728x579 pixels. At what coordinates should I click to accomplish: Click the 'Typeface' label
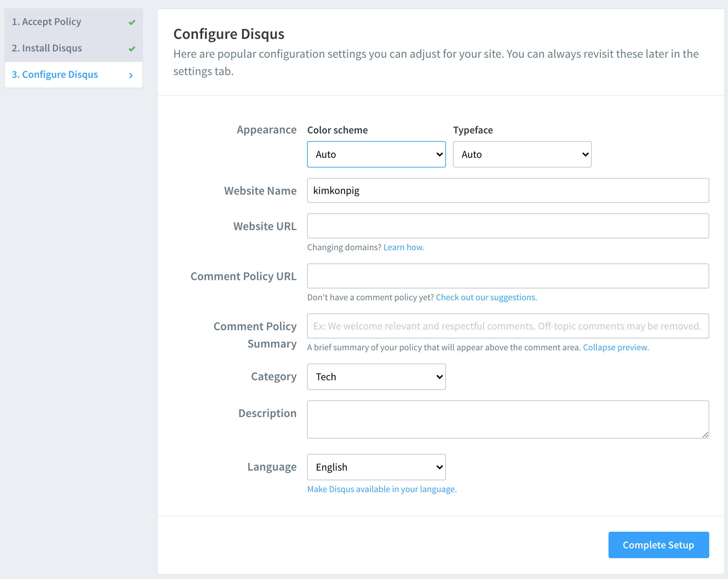(x=473, y=130)
